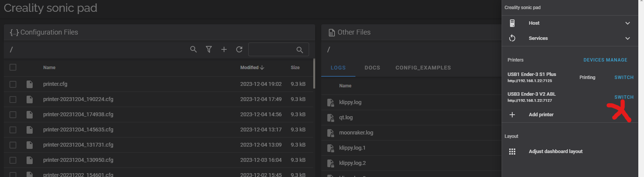Click the search icon in Configuration Files toolbar

coord(194,49)
